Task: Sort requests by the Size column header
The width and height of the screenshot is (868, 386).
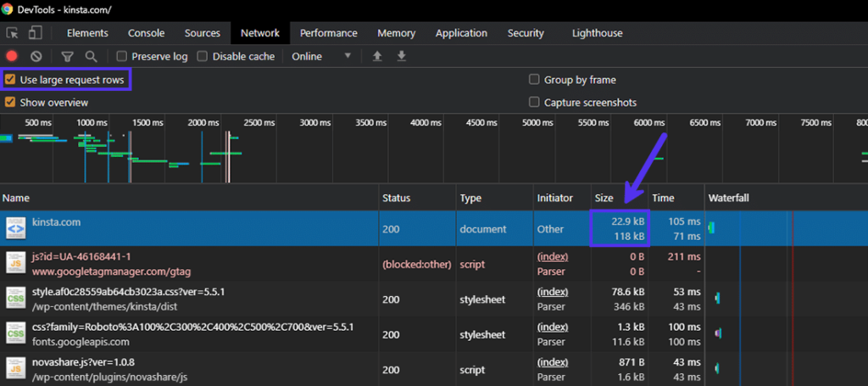Action: [x=604, y=198]
